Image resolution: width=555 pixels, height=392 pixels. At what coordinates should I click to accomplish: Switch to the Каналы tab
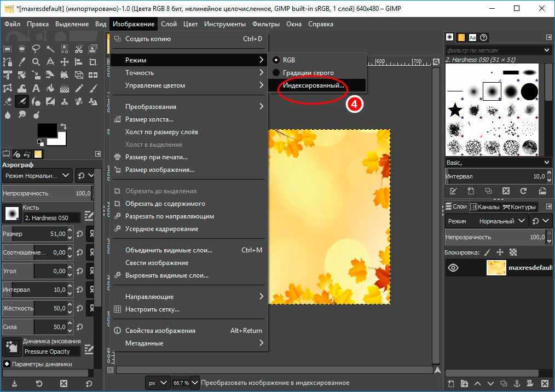point(485,206)
